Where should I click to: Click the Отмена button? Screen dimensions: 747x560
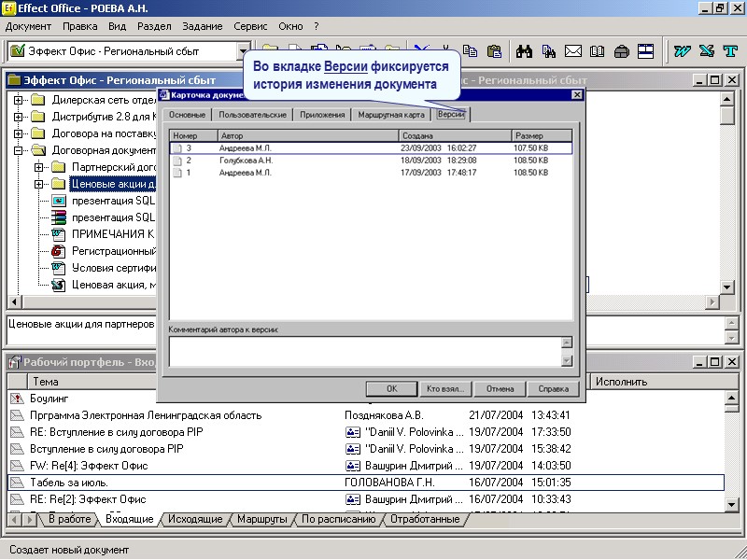click(x=500, y=388)
